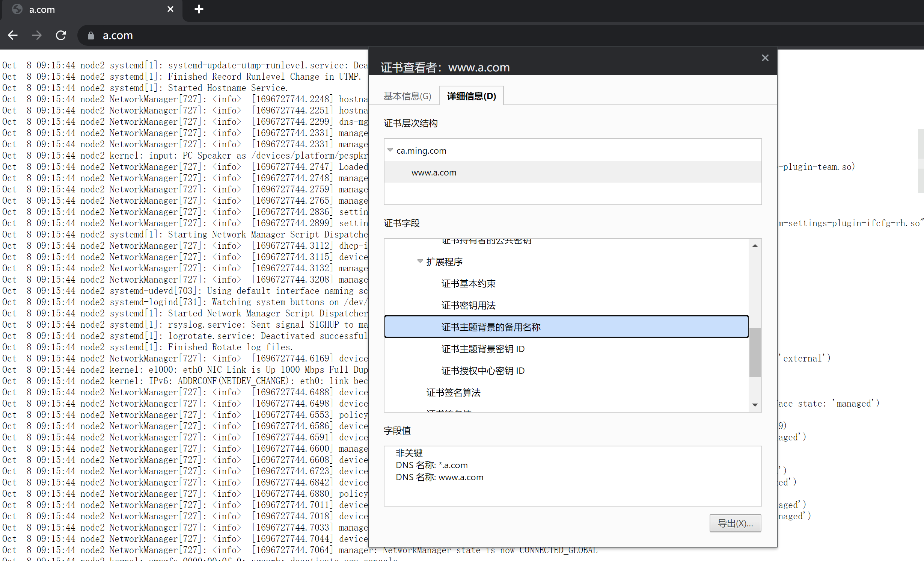This screenshot has height=561, width=924.
Task: Close the a.com browser tab
Action: pyautogui.click(x=170, y=9)
